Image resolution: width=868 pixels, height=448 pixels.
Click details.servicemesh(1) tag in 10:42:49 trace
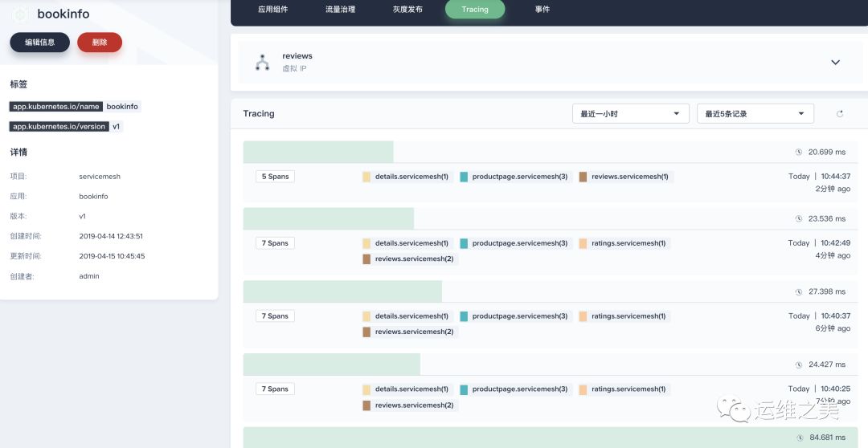coord(407,242)
